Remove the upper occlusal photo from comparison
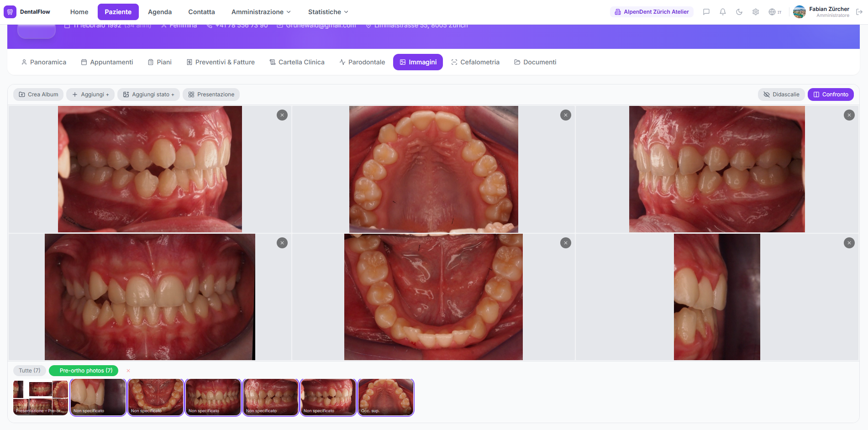Image resolution: width=868 pixels, height=430 pixels. [565, 115]
